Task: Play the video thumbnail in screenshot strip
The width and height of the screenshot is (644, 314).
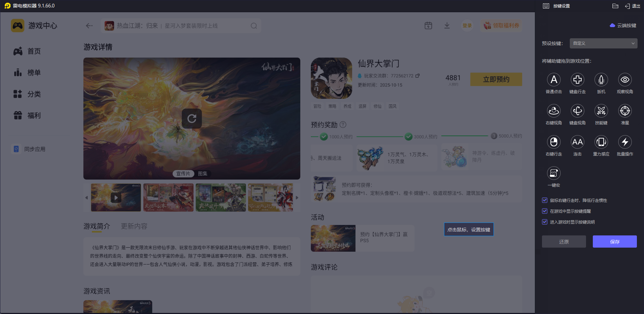Action: (x=116, y=197)
